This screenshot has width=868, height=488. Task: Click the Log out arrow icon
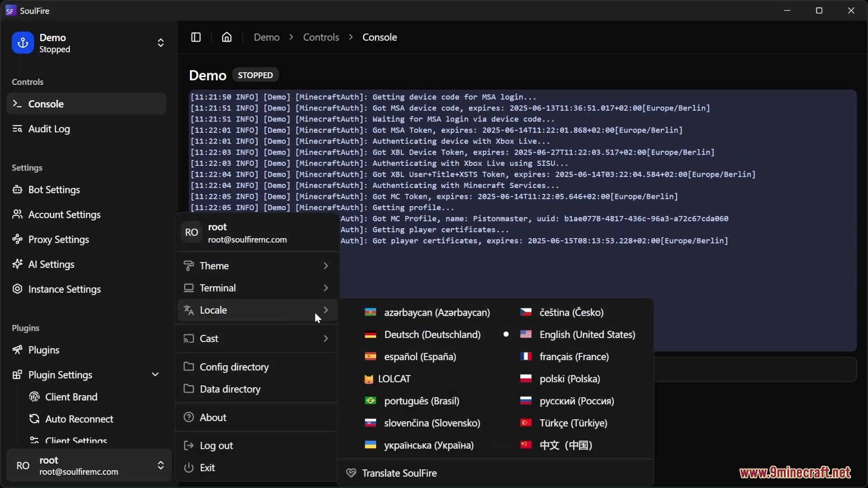[189, 446]
